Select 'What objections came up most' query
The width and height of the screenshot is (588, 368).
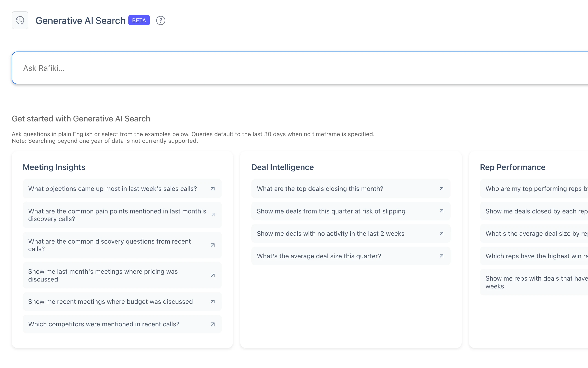[122, 189]
